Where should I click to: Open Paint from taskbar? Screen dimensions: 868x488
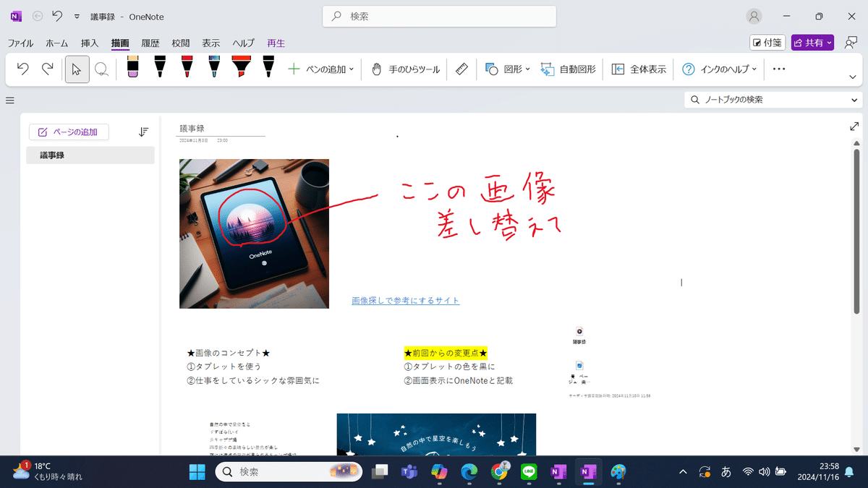click(618, 471)
